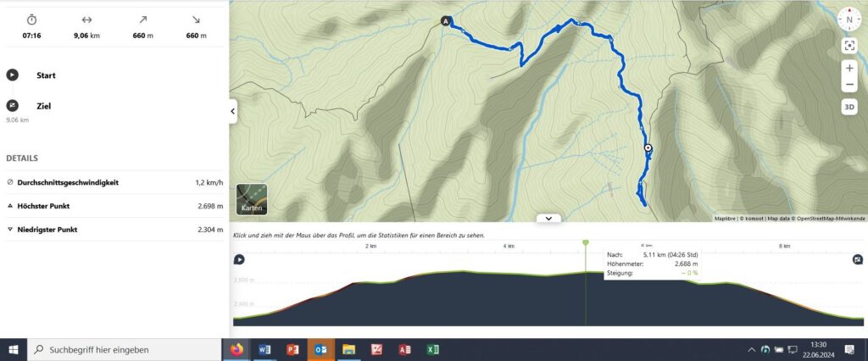Click the start play icon on elevation profile
The image size is (868, 361).
[x=239, y=259]
